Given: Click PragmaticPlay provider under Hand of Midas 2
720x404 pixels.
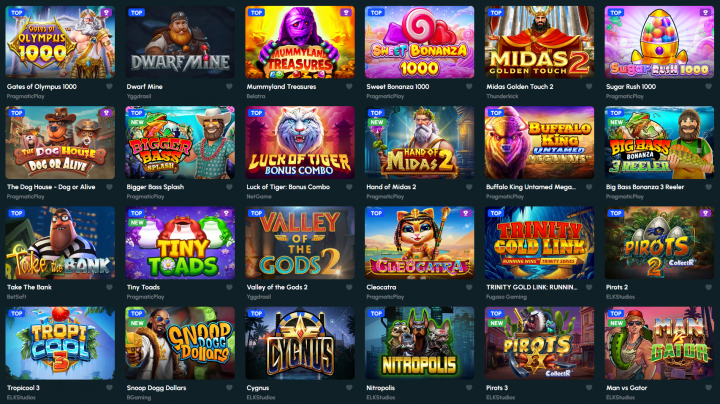Looking at the screenshot, I should 385,196.
